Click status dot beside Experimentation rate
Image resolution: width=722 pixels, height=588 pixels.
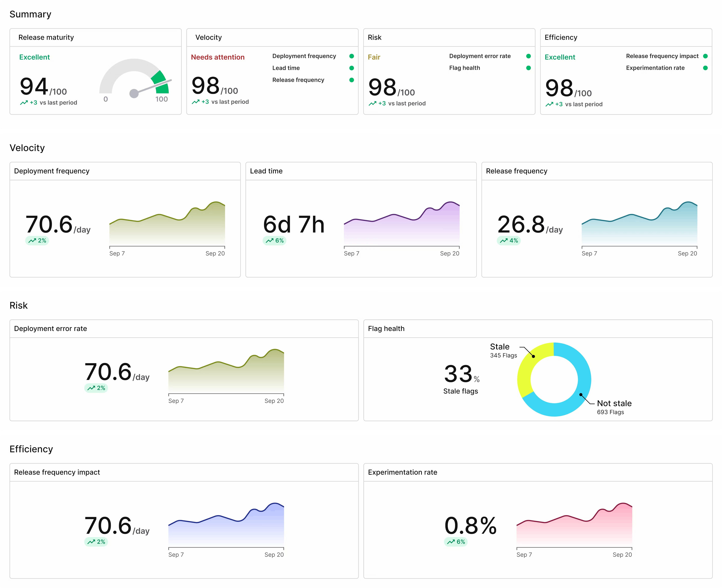(x=705, y=68)
